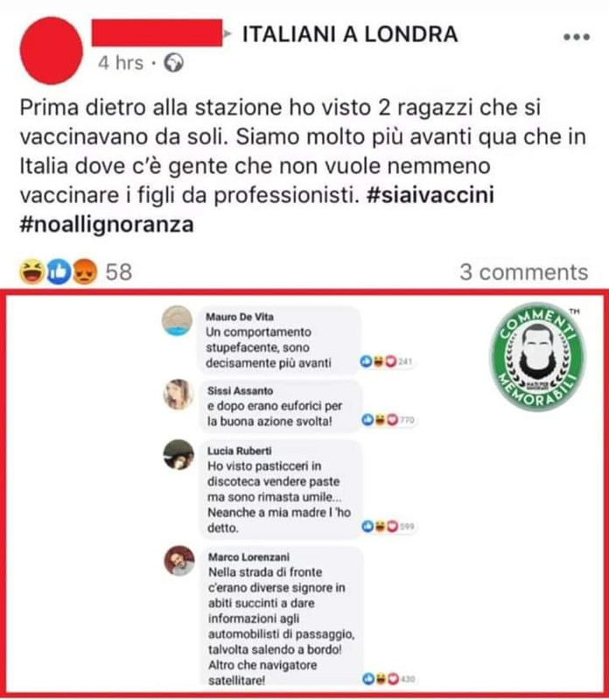
Task: Click the Commenti Memorabili green logo
Action: [x=537, y=356]
